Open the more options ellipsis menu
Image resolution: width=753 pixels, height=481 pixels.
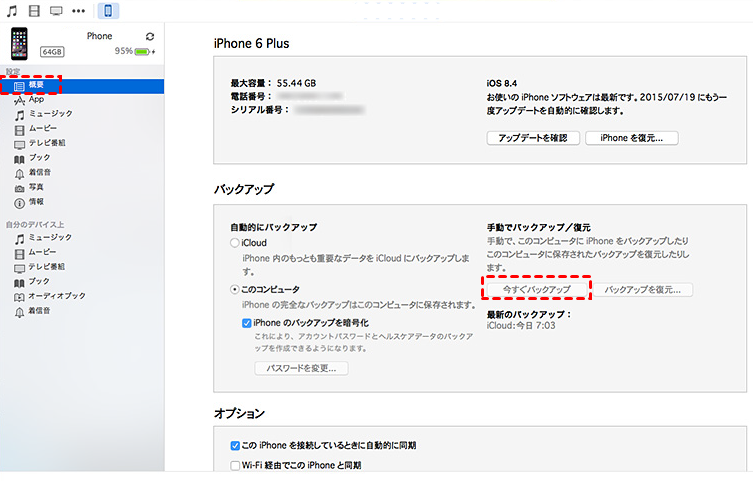pos(79,11)
